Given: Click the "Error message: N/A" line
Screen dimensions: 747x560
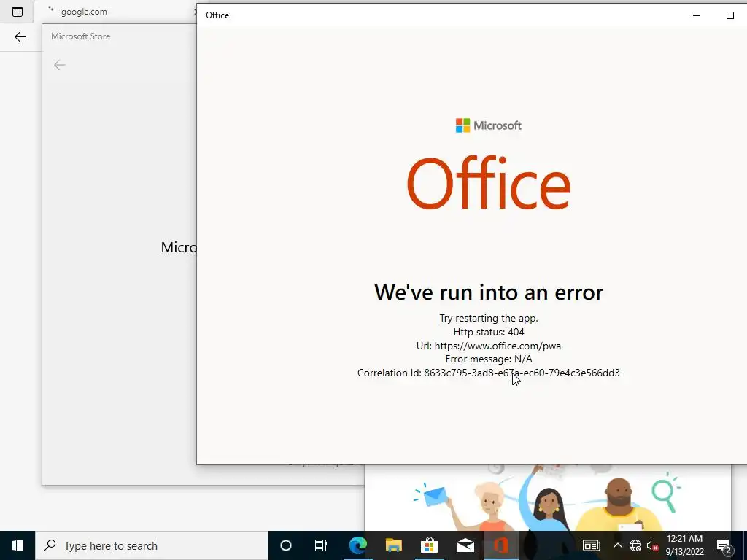Looking at the screenshot, I should [489, 359].
